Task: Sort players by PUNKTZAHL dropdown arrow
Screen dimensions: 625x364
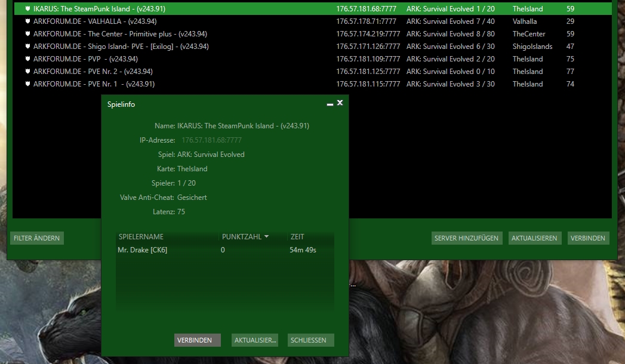Action: [266, 236]
